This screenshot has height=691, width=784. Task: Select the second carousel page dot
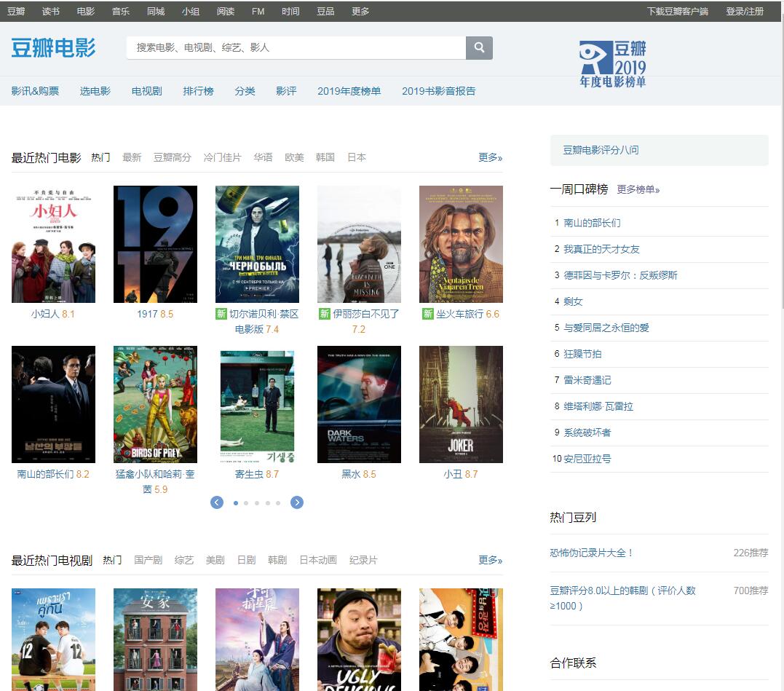[246, 503]
